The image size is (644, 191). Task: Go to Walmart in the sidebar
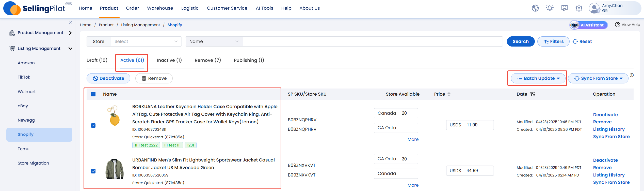click(x=27, y=92)
